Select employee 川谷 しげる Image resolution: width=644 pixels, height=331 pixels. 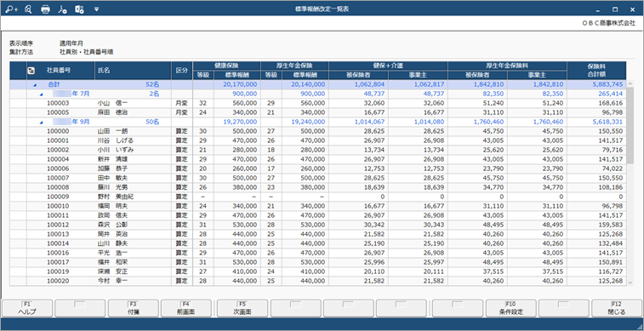click(115, 140)
